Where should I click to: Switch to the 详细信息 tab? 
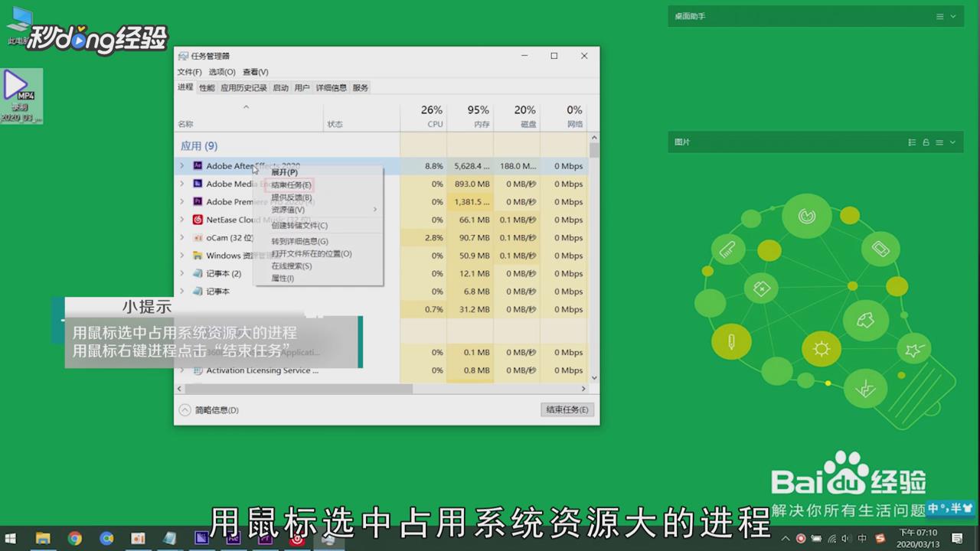[332, 88]
